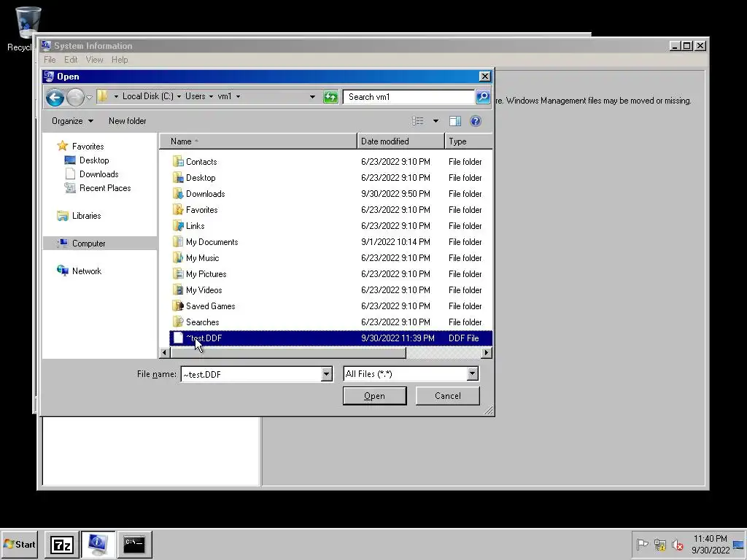Close the Open dialog
This screenshot has height=560, width=747.
click(484, 76)
